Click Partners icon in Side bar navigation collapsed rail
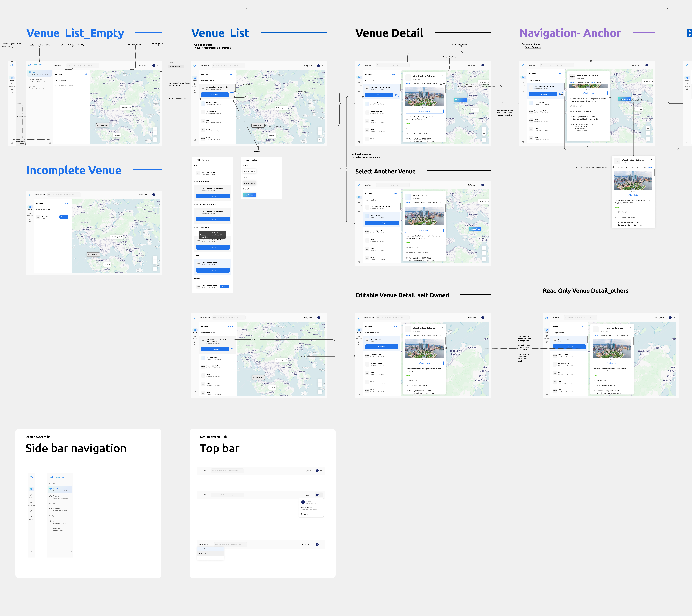The height and width of the screenshot is (616, 692). 31,495
